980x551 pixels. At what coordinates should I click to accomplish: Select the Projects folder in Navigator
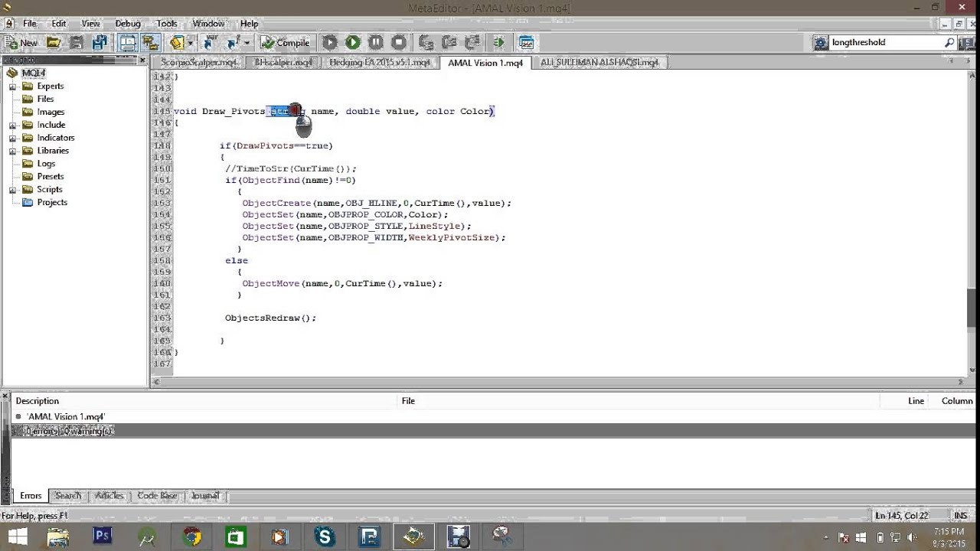(x=52, y=203)
